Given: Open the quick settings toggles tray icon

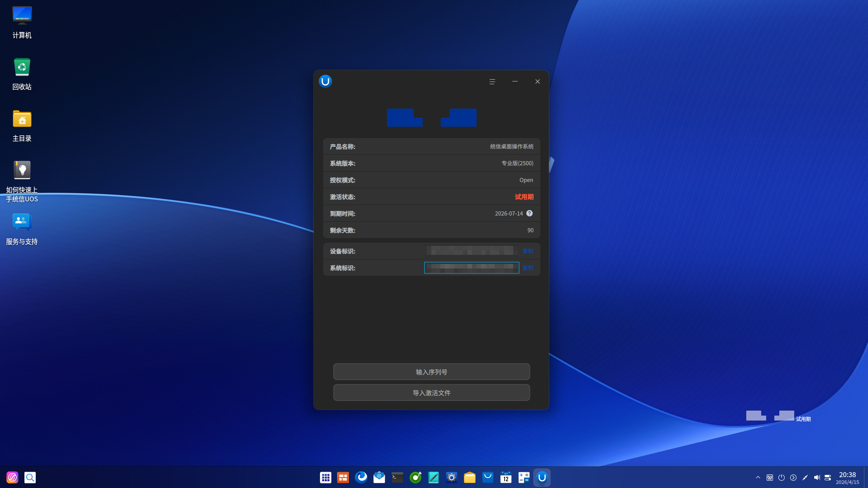Looking at the screenshot, I should tap(828, 477).
